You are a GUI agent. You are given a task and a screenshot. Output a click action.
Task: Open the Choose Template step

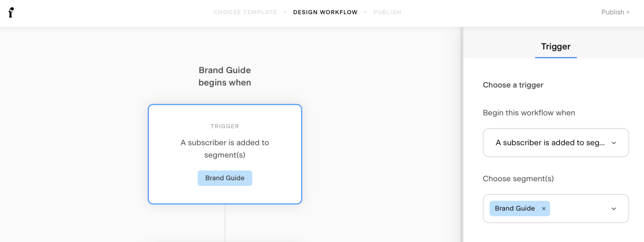click(245, 12)
